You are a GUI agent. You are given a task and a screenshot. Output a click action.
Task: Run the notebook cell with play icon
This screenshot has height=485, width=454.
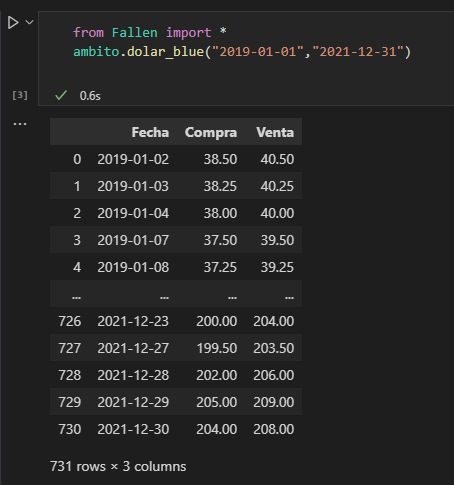coord(13,23)
